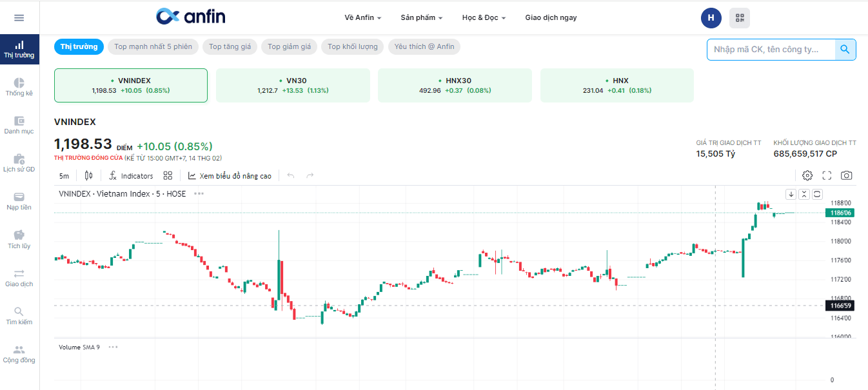Click VNINDEX Vietnam Index chart legend

tap(122, 193)
